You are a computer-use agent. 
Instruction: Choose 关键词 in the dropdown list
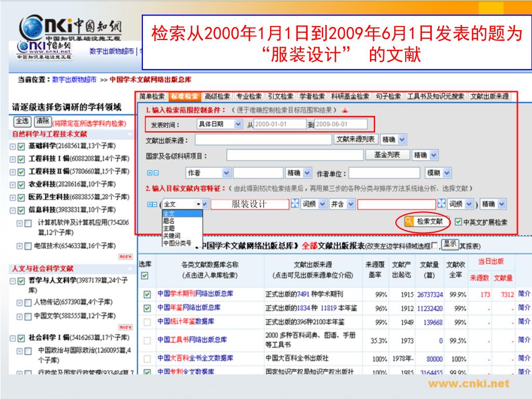(171, 236)
